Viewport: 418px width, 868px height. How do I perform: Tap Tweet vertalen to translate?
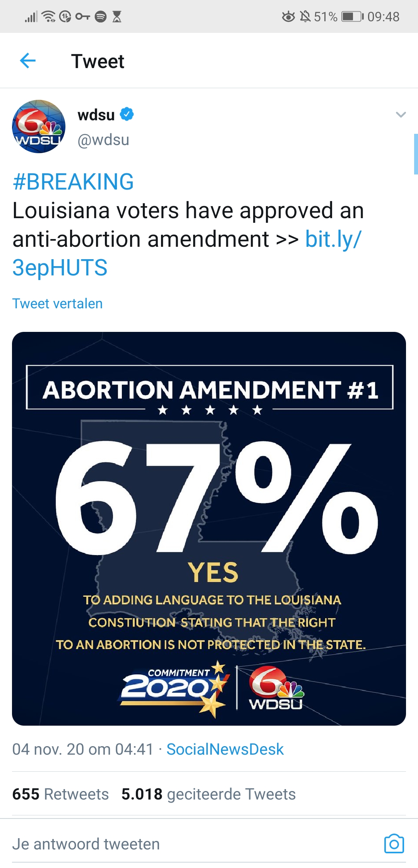coord(57,304)
